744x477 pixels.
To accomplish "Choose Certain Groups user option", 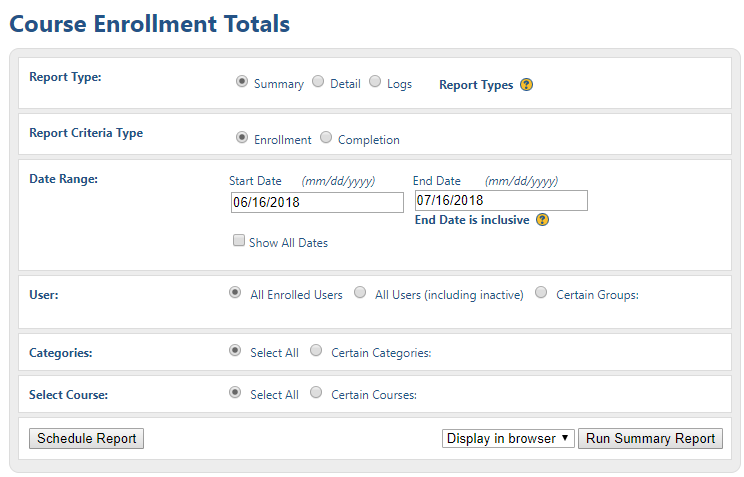I will click(541, 292).
